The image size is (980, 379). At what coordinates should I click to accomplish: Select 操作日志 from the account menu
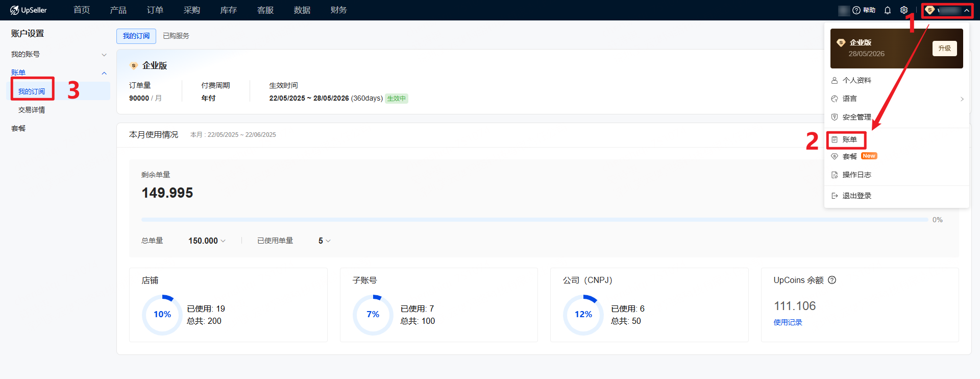[856, 175]
